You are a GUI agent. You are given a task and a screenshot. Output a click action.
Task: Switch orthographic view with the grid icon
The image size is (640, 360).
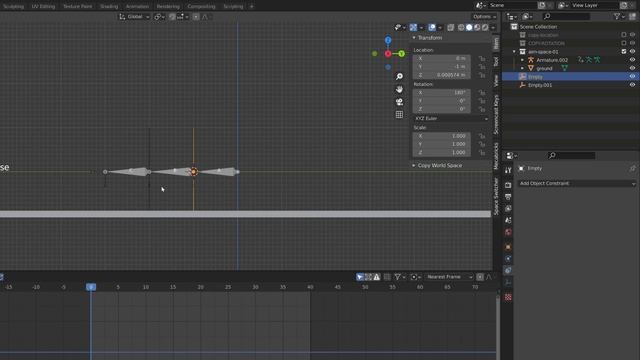[x=399, y=114]
